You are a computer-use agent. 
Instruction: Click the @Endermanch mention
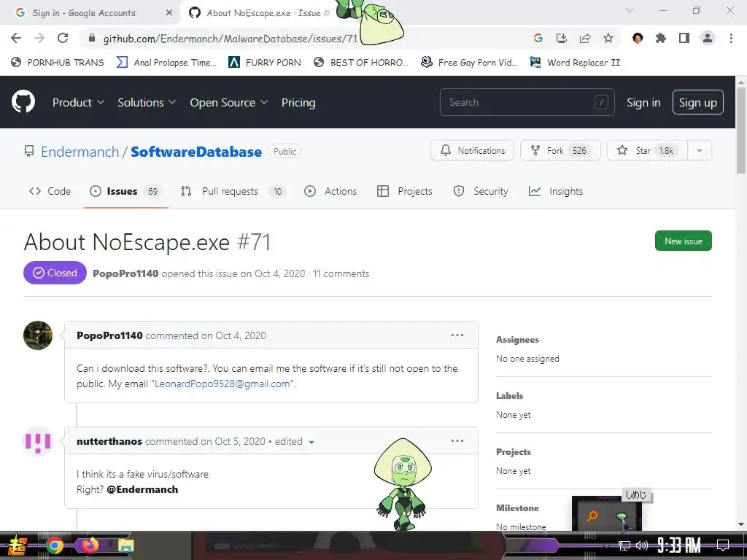142,489
